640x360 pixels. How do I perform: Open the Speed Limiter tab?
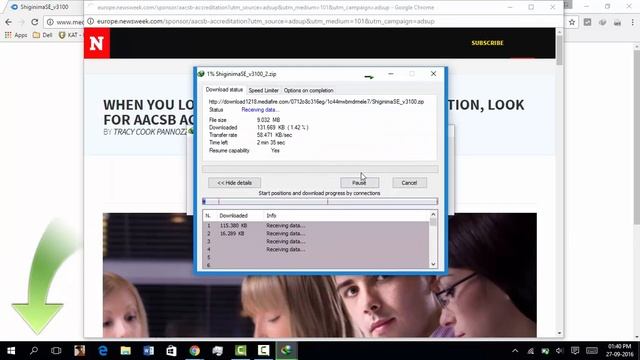click(x=264, y=90)
